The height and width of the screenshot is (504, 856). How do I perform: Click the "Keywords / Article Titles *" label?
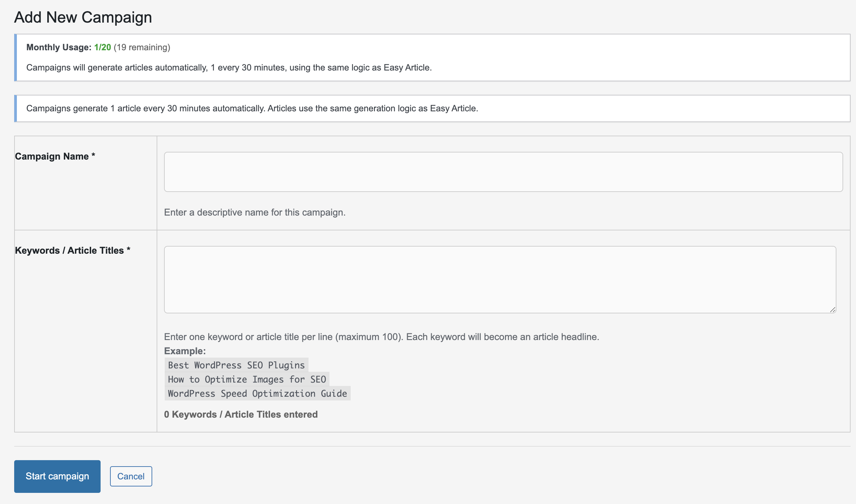72,250
